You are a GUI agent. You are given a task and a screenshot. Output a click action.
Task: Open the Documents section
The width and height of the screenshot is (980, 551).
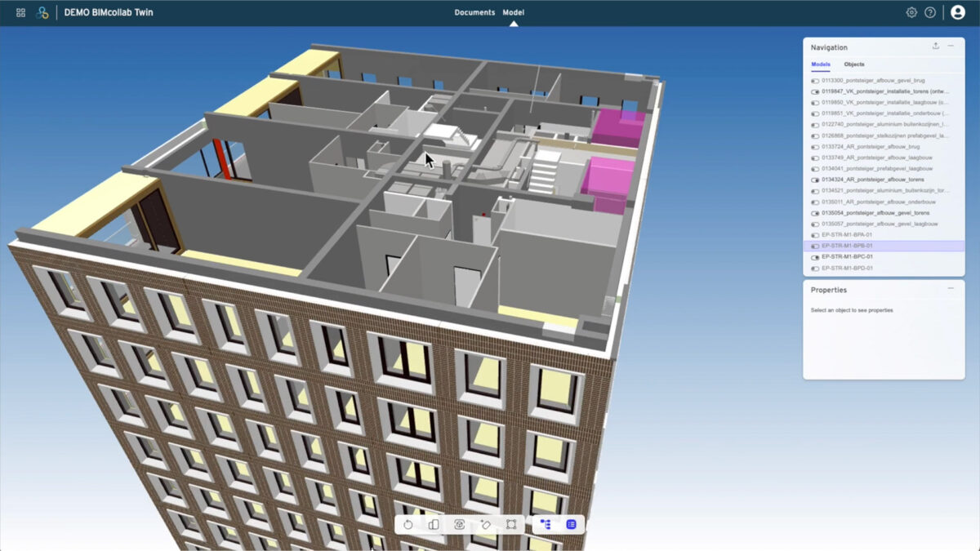pos(474,12)
